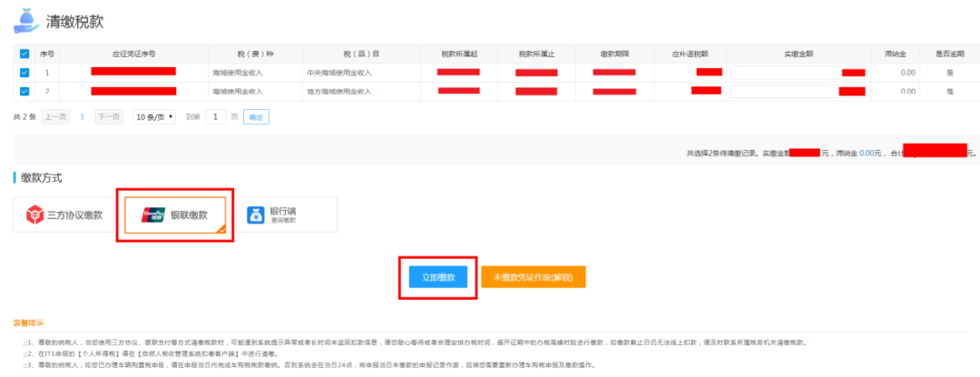Go to next page with 下一页
Screen dimensions: 980x377
(x=109, y=117)
